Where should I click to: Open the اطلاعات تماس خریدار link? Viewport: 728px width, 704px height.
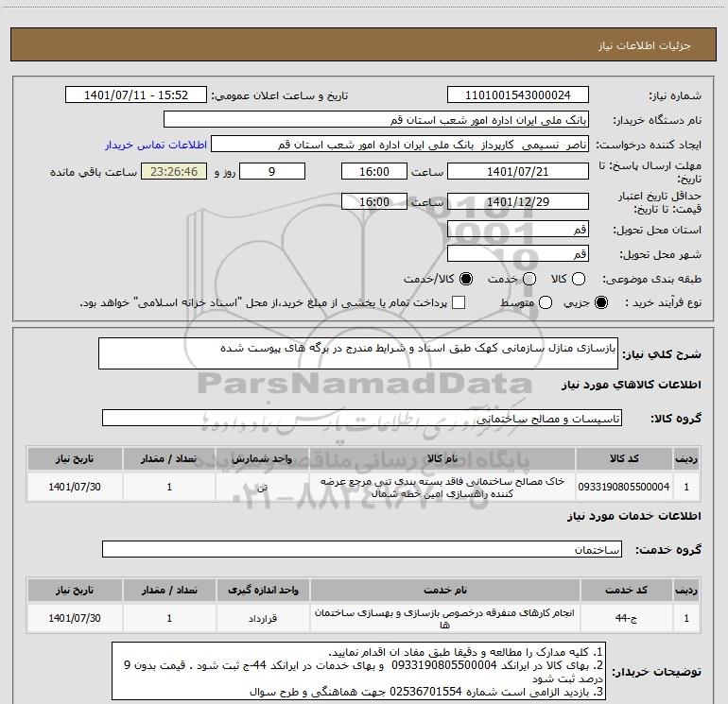[156, 145]
